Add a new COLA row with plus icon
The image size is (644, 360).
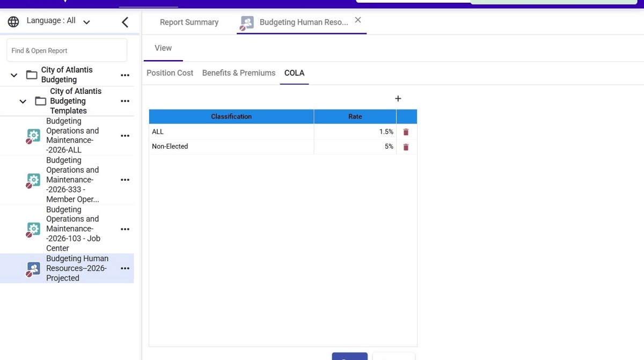tap(398, 99)
